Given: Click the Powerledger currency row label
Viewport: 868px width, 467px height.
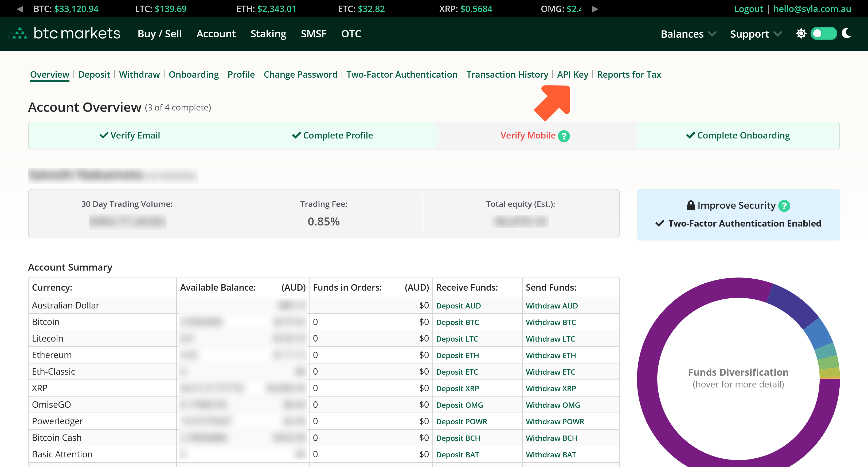Looking at the screenshot, I should [57, 421].
